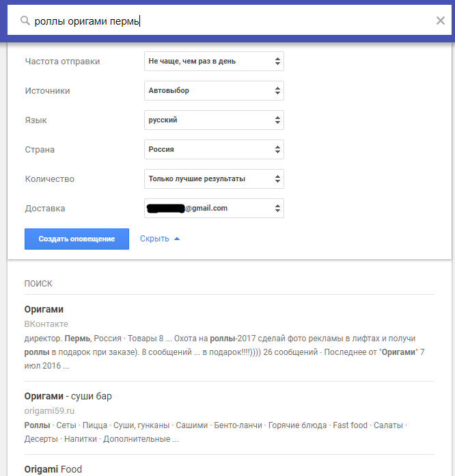Open the Язык dropdown showing русский

[x=214, y=120]
